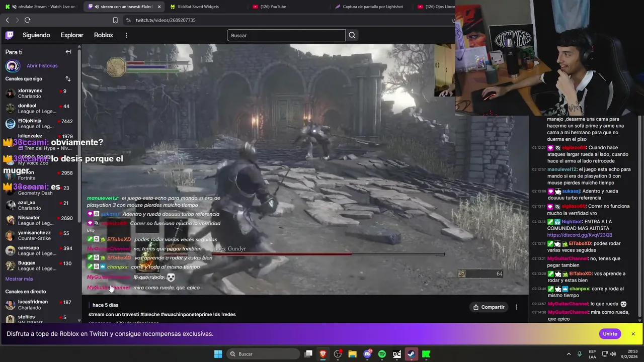This screenshot has width=644, height=362.
Task: Open the Windows Start menu
Action: 218,354
